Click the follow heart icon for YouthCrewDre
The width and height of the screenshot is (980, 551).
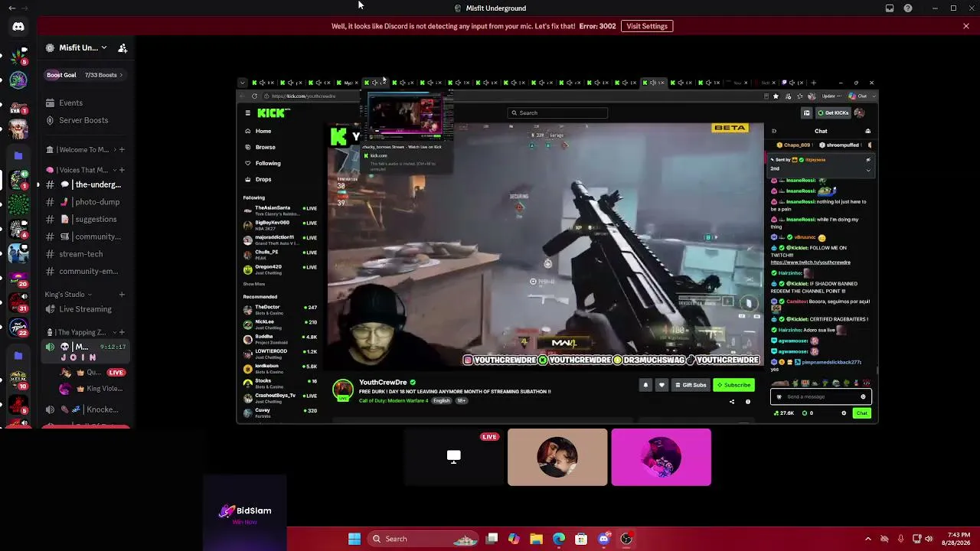[661, 385]
